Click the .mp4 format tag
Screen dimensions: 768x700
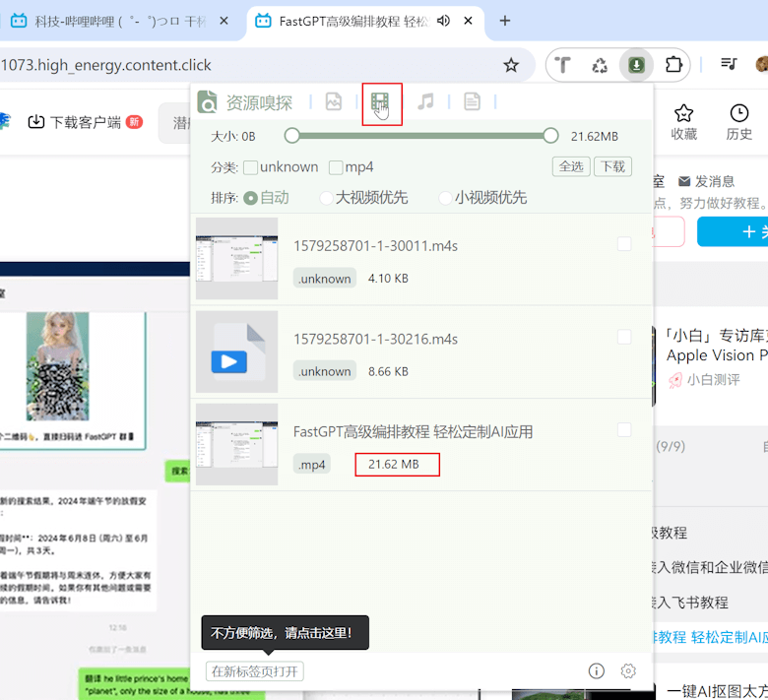point(312,465)
